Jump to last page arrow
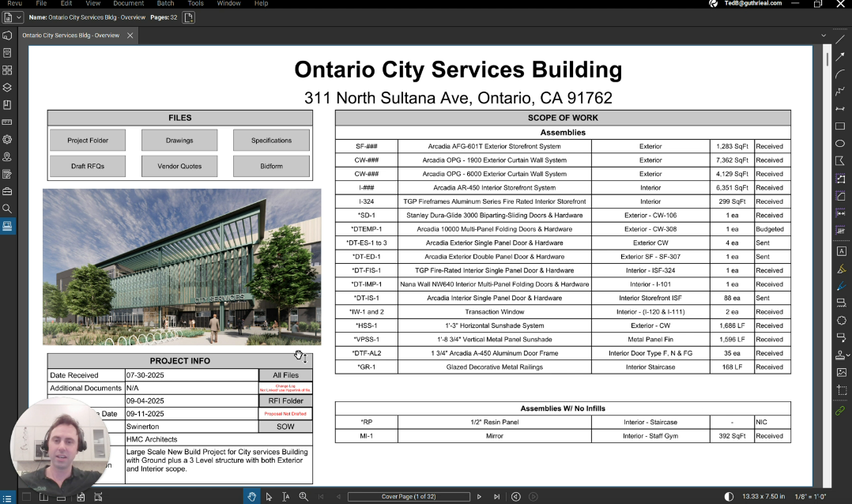Viewport: 852px width, 504px height. coord(496,496)
